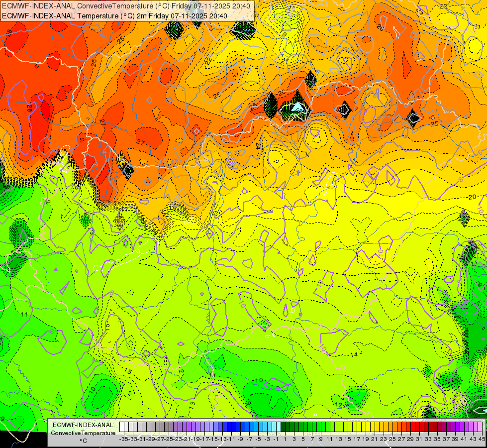Click the legend scale value 9

click(x=321, y=440)
